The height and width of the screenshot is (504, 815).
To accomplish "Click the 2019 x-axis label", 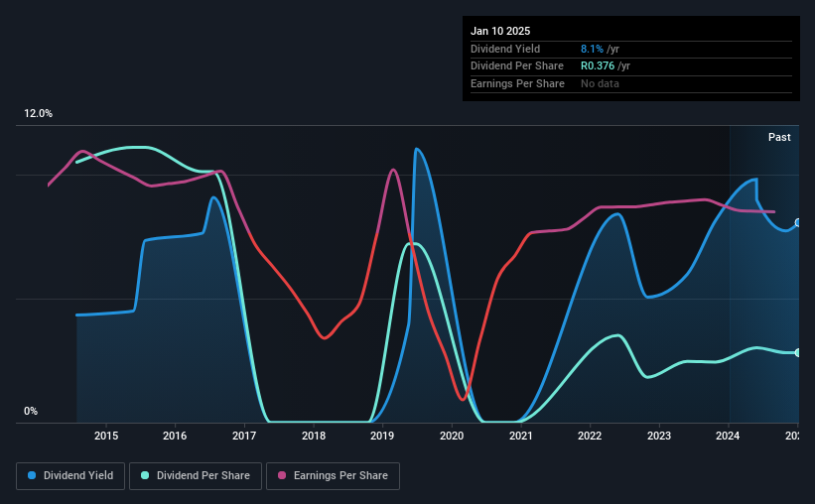I will tap(382, 436).
